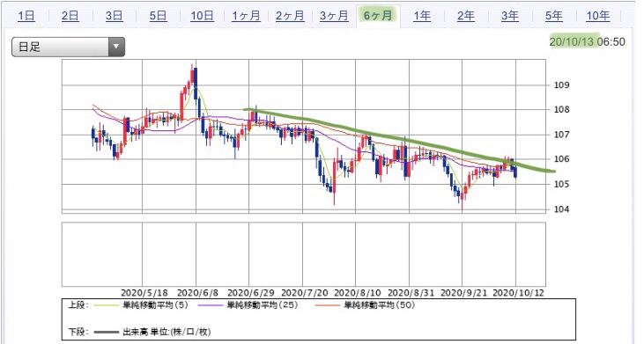This screenshot has width=644, height=344.
Task: Show the 10日 chart range
Action: pyautogui.click(x=202, y=16)
